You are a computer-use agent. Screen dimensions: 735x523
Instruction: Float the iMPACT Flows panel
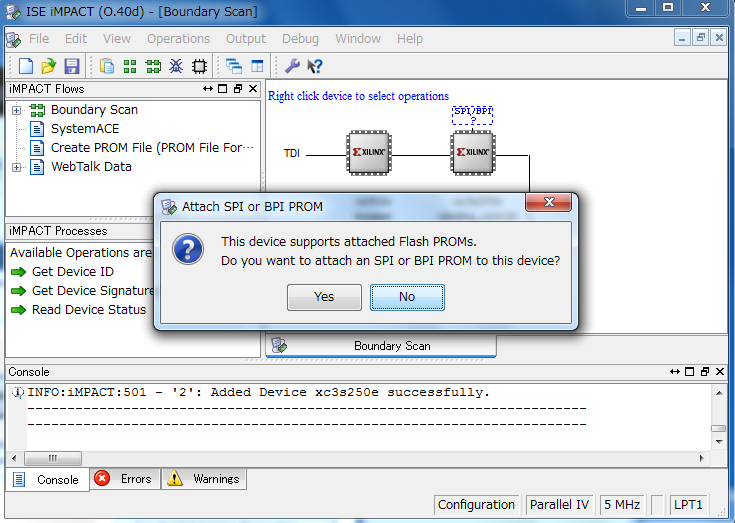pos(238,89)
